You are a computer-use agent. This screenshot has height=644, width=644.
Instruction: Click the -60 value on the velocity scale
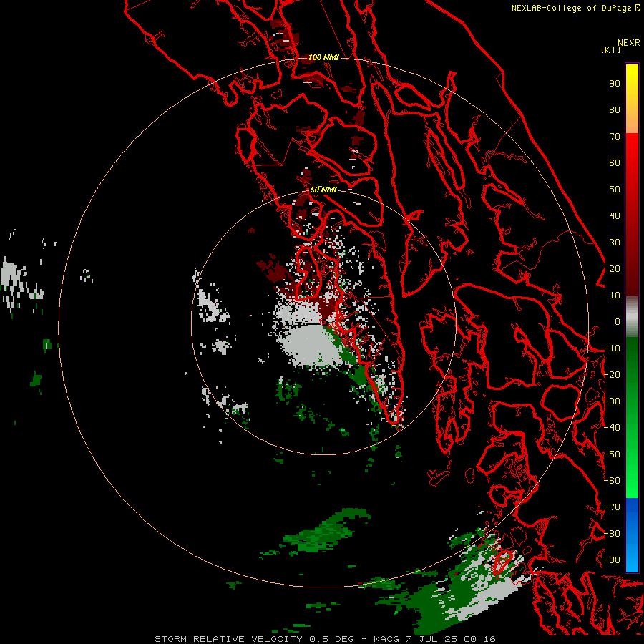tap(612, 481)
